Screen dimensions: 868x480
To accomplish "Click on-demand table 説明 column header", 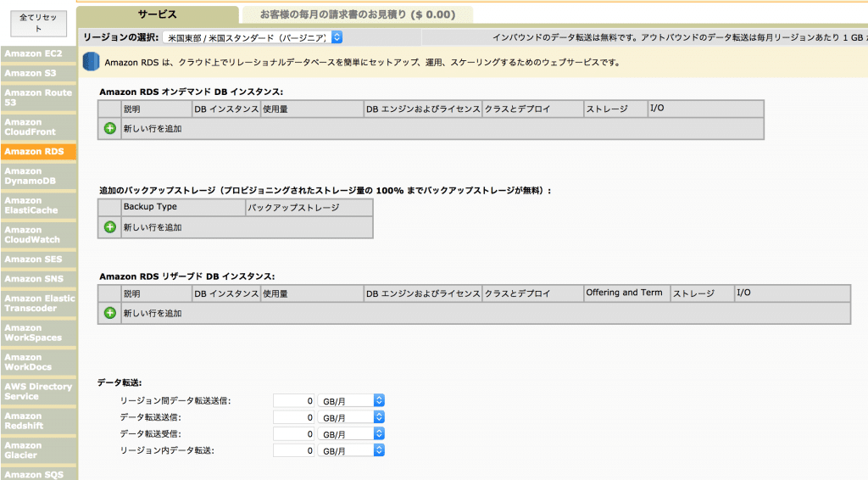I will (x=156, y=109).
